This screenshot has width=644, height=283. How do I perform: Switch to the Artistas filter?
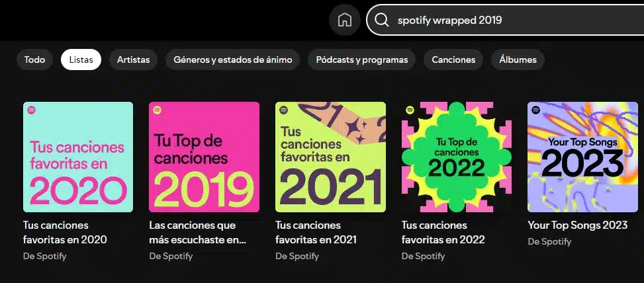[x=133, y=60]
